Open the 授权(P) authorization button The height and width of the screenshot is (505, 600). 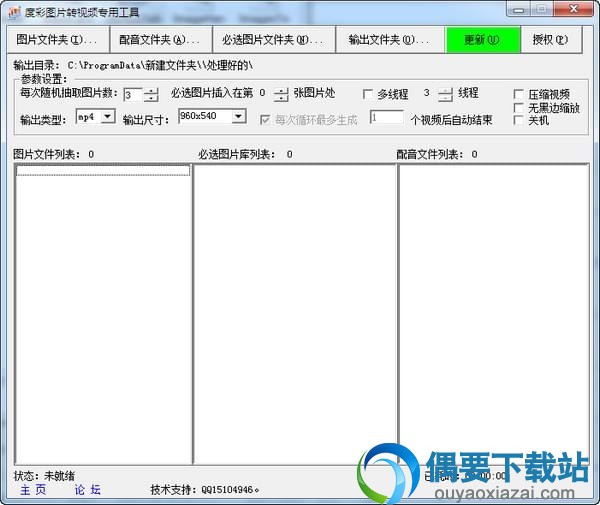(x=551, y=39)
